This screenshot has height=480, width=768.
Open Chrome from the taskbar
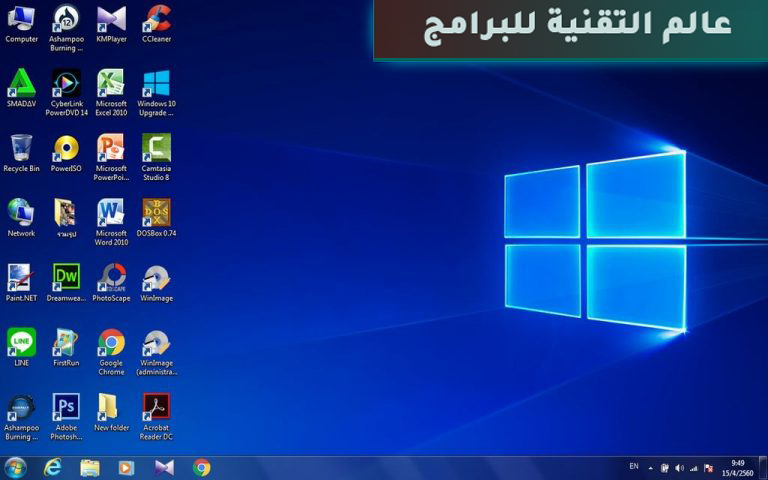pyautogui.click(x=201, y=468)
